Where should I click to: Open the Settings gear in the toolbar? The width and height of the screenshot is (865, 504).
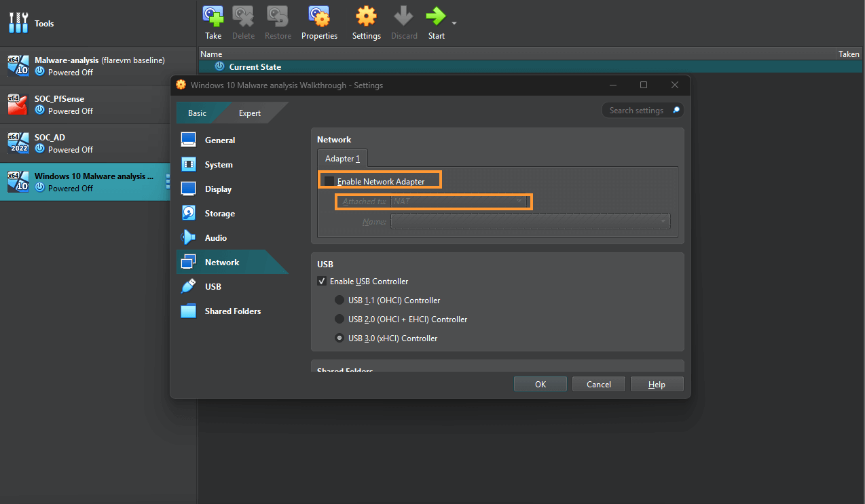pyautogui.click(x=366, y=16)
